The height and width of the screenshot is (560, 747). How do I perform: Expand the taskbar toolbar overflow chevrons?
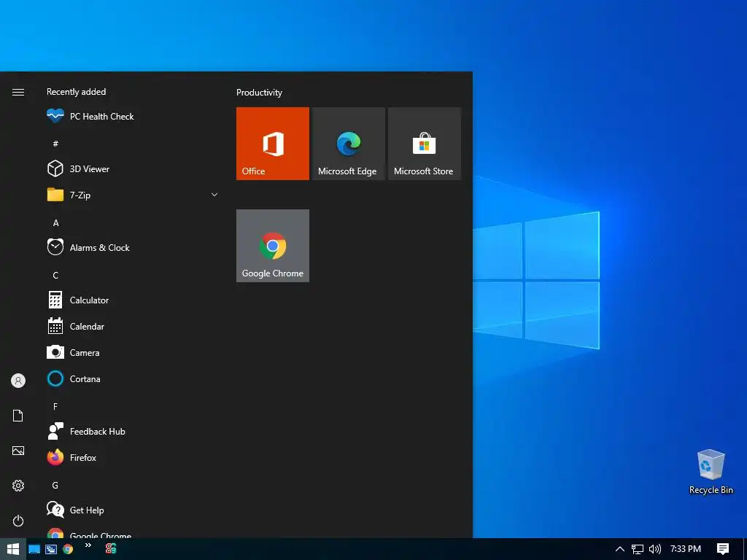[x=88, y=545]
